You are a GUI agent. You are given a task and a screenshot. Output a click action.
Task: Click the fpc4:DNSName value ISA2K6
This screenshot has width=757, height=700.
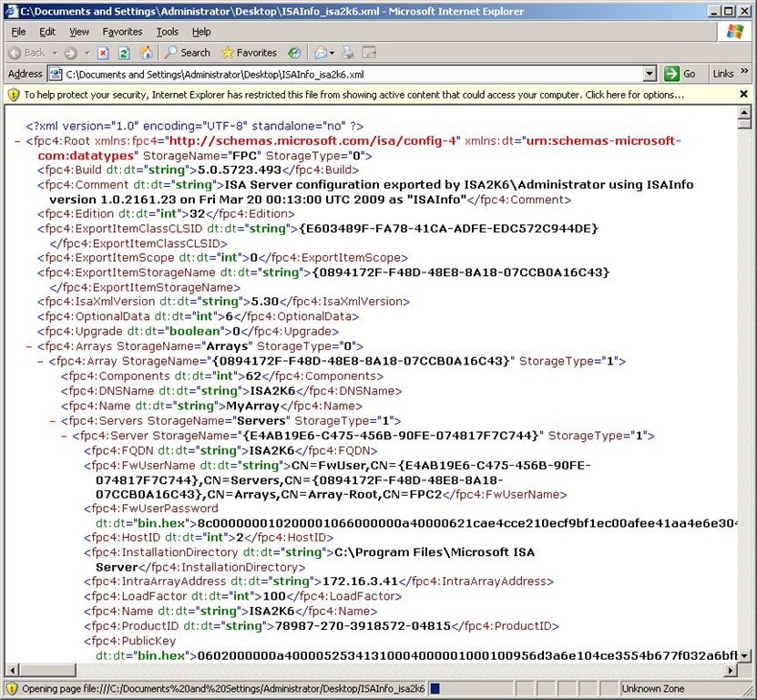tap(272, 391)
